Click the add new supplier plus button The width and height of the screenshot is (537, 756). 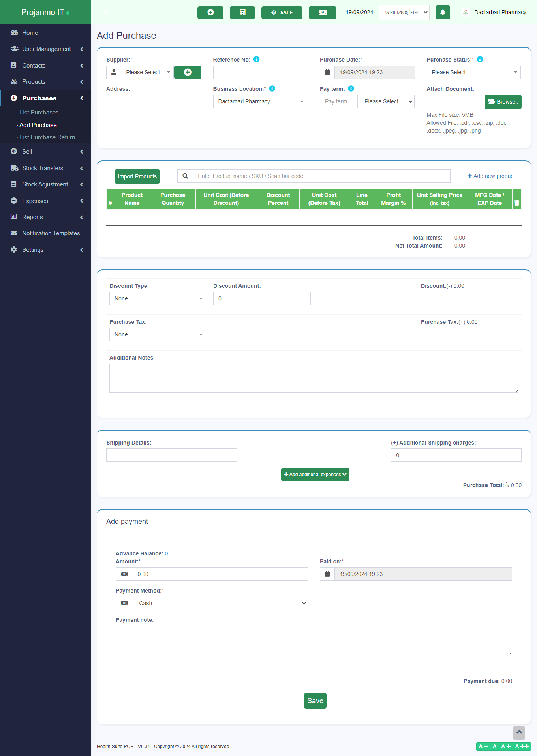[188, 72]
